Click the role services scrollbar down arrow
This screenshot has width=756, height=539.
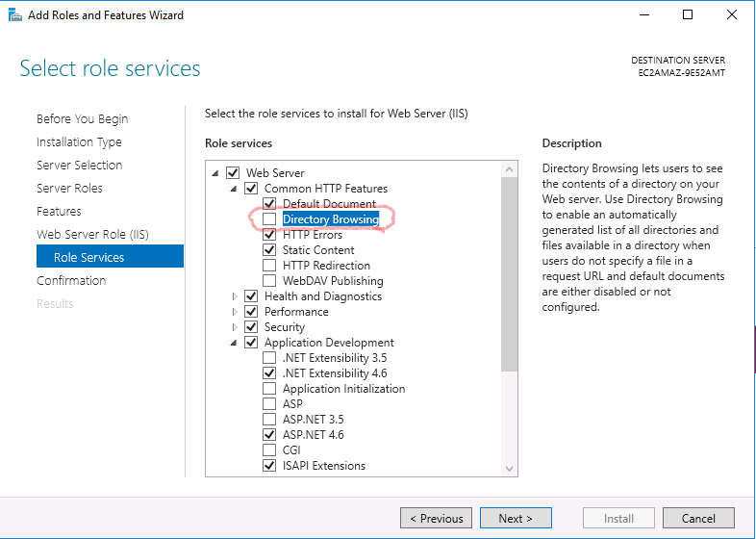[x=510, y=469]
